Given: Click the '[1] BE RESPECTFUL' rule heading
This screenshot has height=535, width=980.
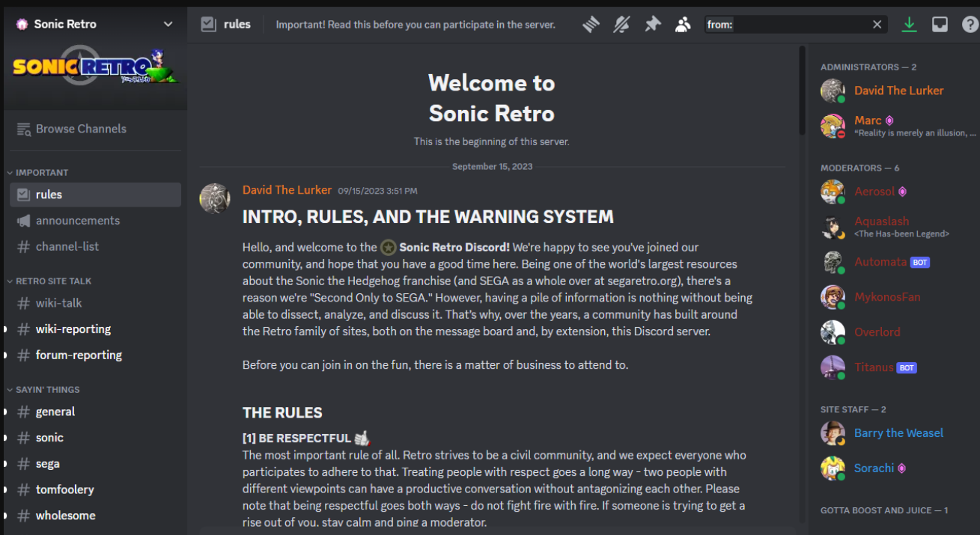Looking at the screenshot, I should coord(296,438).
